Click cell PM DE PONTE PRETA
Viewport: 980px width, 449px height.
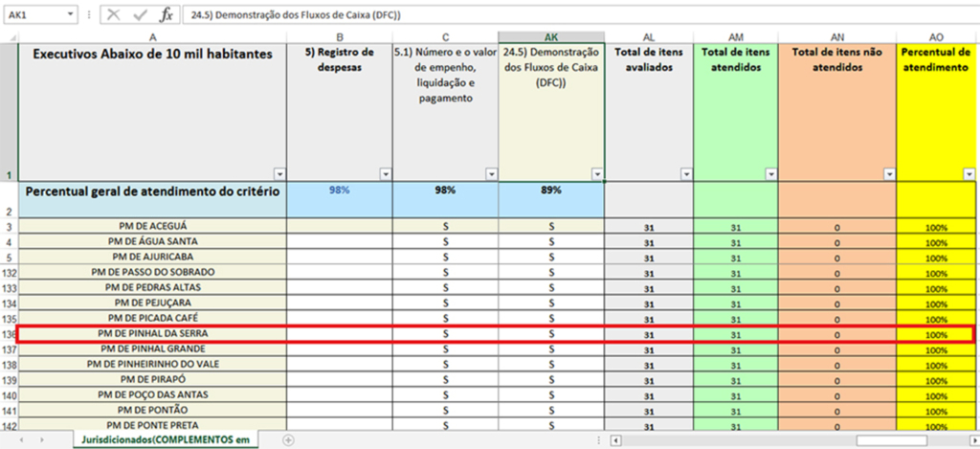(152, 425)
